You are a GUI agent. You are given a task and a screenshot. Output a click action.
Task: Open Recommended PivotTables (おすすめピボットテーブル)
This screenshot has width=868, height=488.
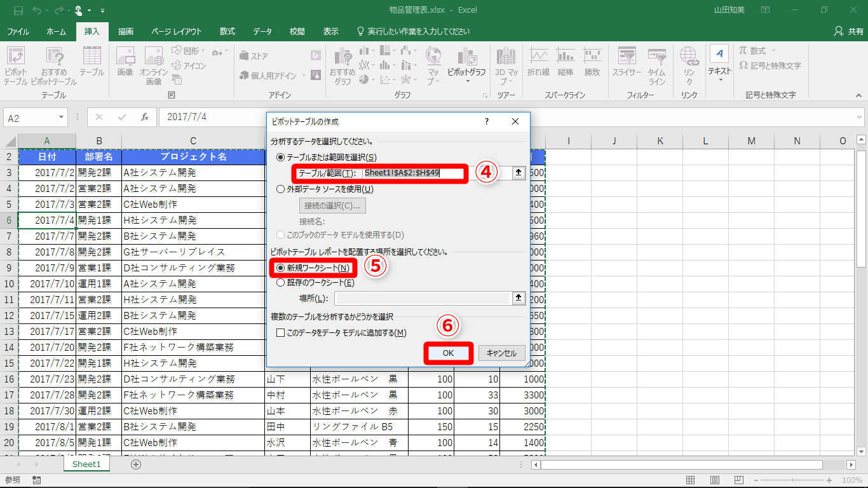click(53, 65)
